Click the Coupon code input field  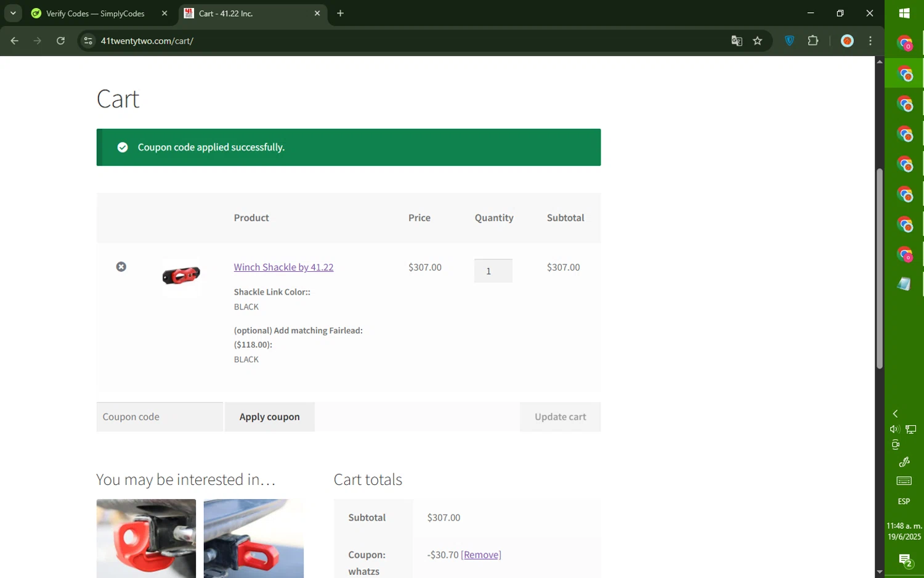(160, 417)
